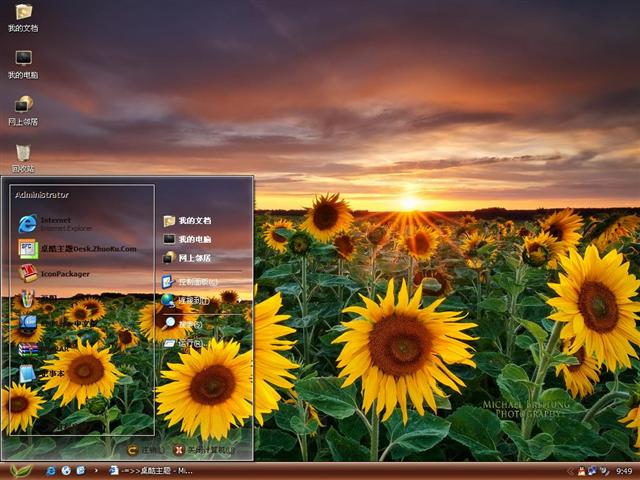Viewport: 640px width, 480px height.
Task: Switch to the 桌酷主题 taskbar window button
Action: [x=151, y=471]
